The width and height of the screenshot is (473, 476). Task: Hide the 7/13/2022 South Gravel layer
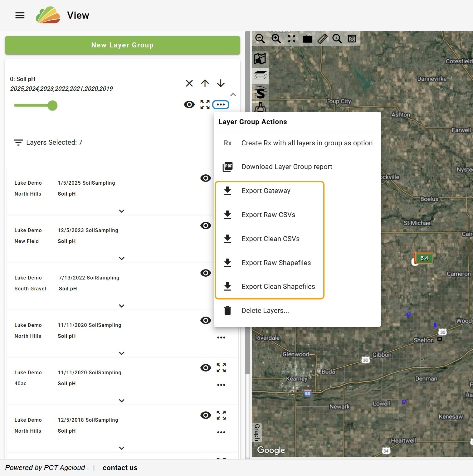tap(206, 273)
